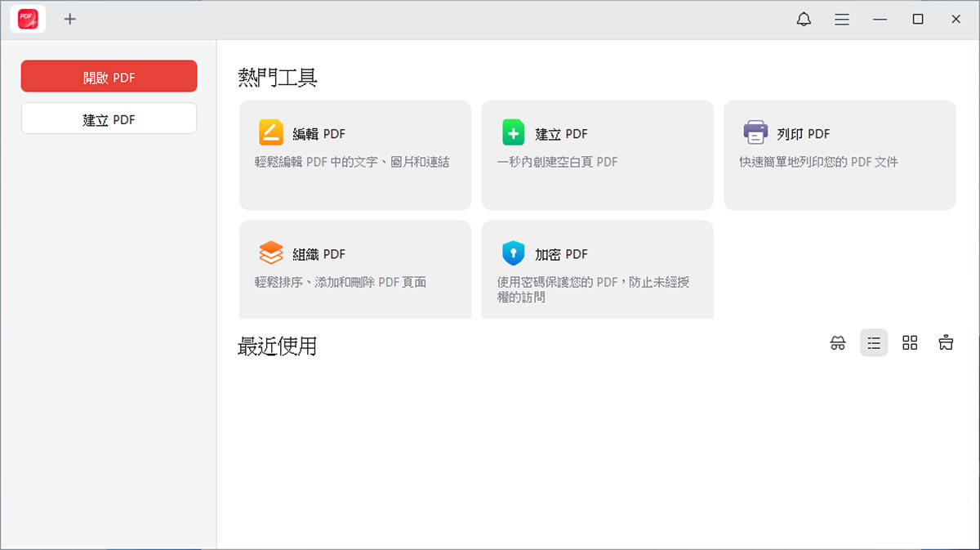This screenshot has height=550, width=980.
Task: Open the 加密 PDF tool card
Action: tap(597, 269)
